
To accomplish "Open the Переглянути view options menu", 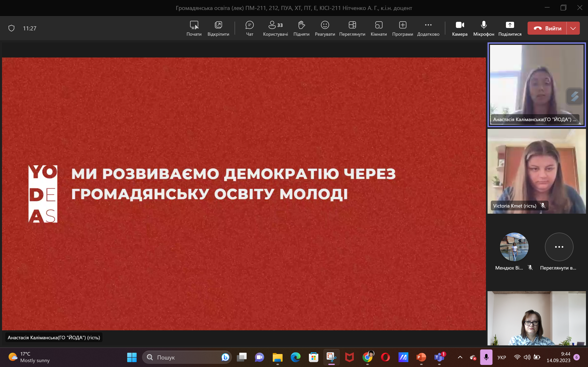I will (352, 28).
